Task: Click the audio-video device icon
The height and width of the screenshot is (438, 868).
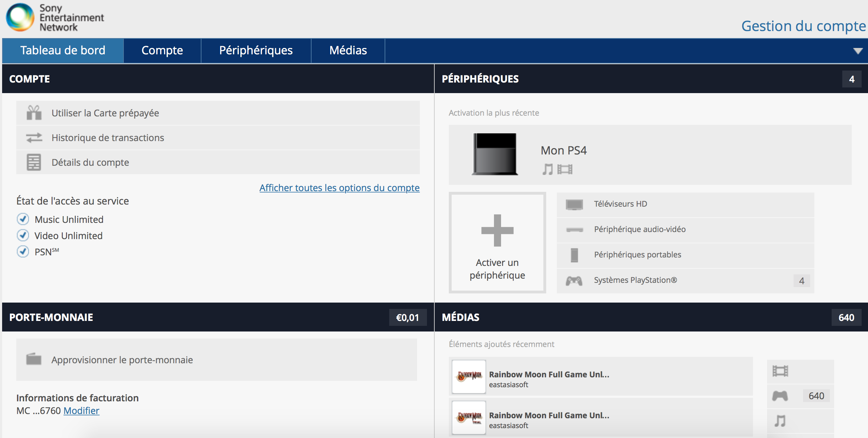Action: tap(574, 230)
